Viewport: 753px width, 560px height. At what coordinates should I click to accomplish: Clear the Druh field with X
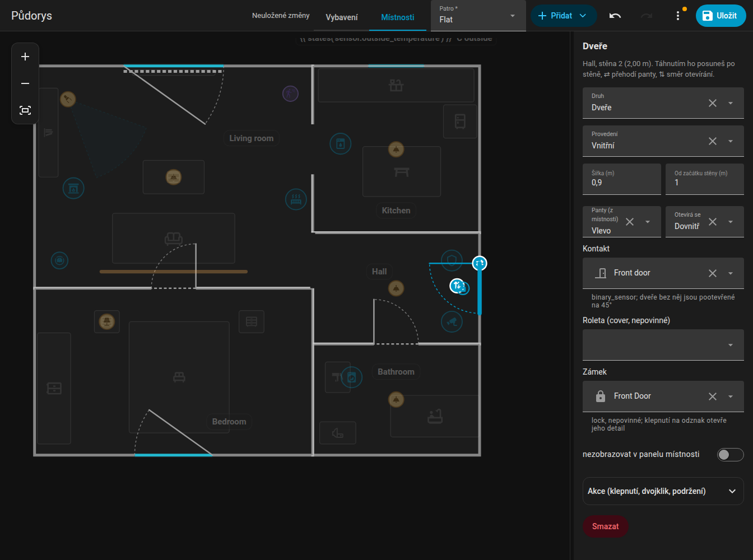point(713,103)
